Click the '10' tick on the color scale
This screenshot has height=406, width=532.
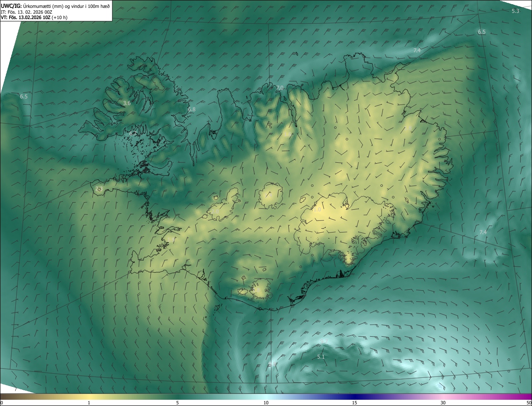pos(266,403)
